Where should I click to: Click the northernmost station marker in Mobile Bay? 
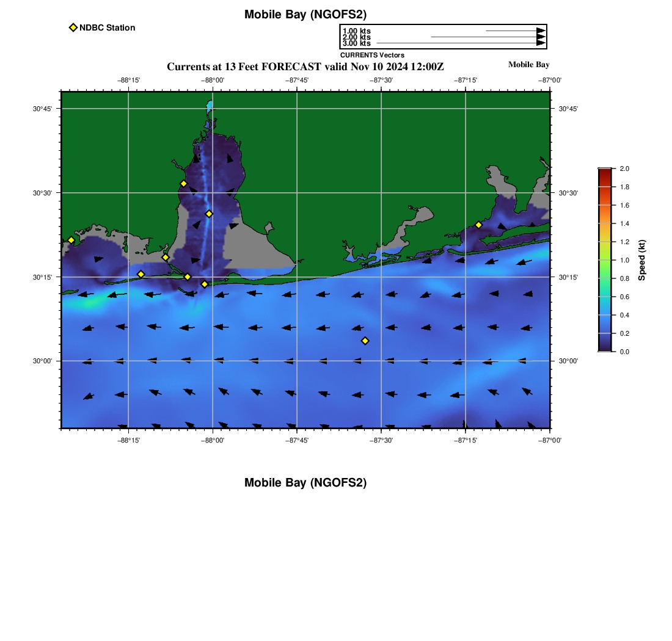click(183, 184)
